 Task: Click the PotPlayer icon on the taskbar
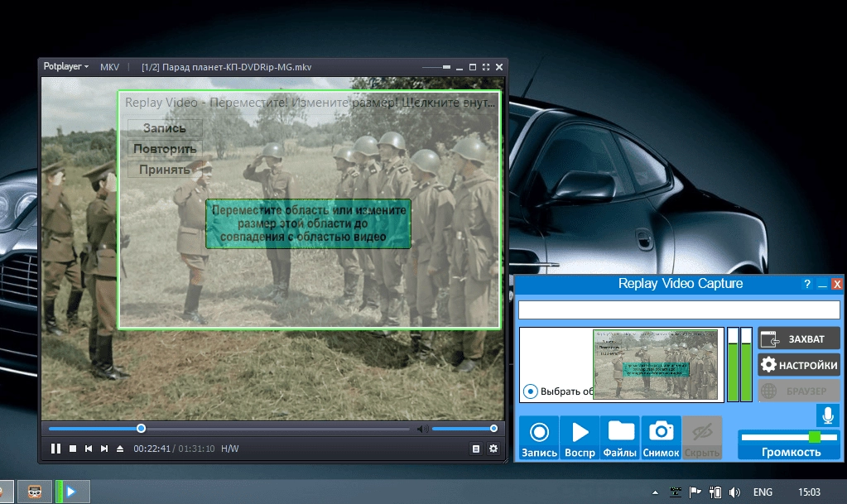(70, 492)
